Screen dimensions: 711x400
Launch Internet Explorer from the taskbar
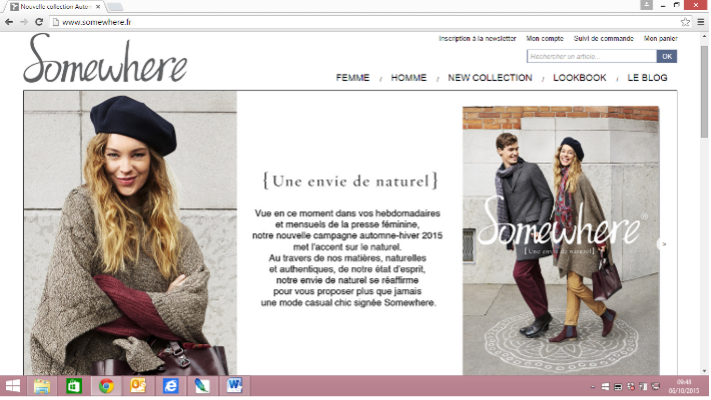coord(170,385)
